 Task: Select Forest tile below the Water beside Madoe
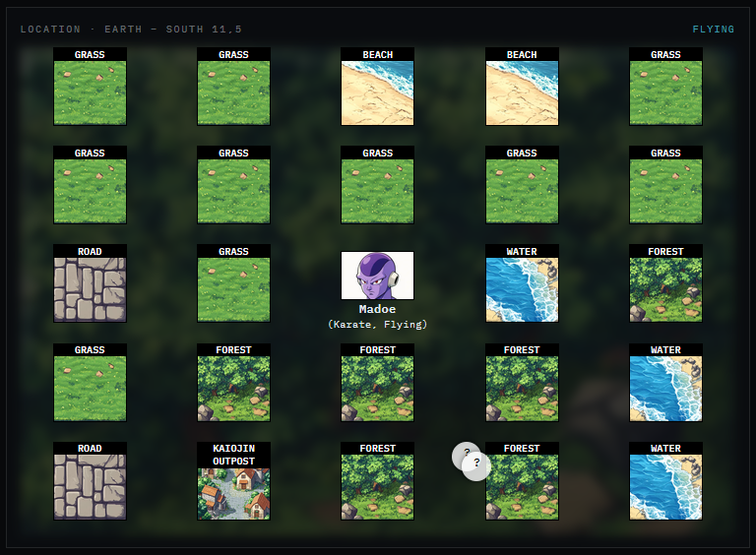522,383
